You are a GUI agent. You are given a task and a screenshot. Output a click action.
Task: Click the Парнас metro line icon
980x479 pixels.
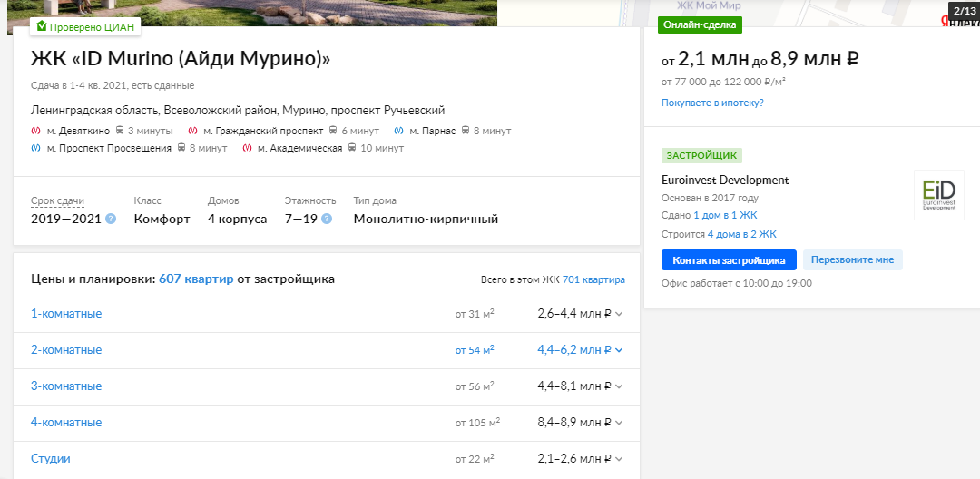tap(398, 131)
